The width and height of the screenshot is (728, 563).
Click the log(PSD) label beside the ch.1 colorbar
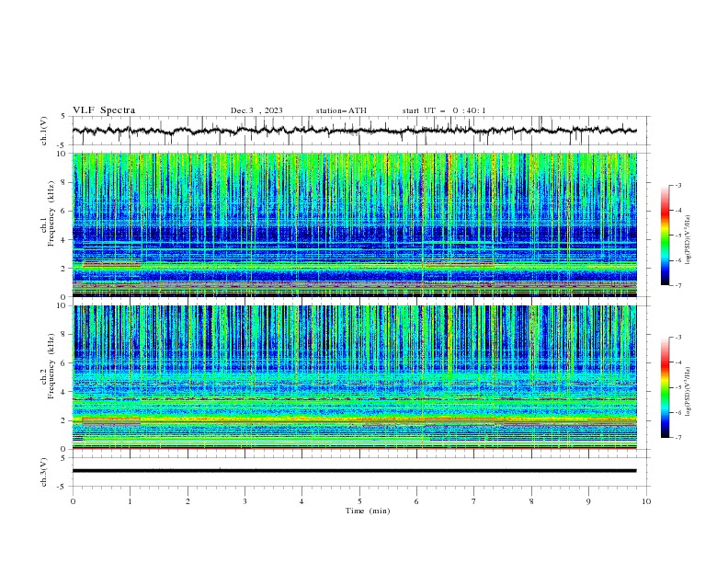pyautogui.click(x=688, y=240)
